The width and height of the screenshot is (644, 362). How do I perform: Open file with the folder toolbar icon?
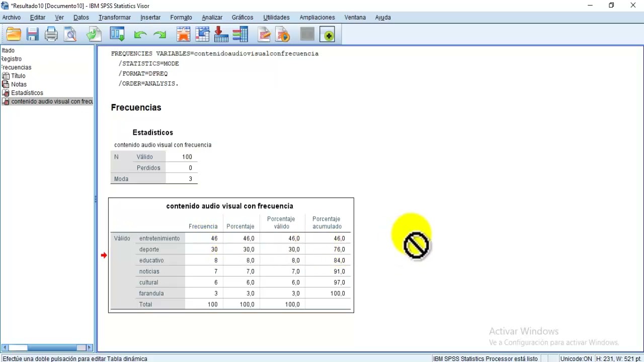(x=14, y=35)
